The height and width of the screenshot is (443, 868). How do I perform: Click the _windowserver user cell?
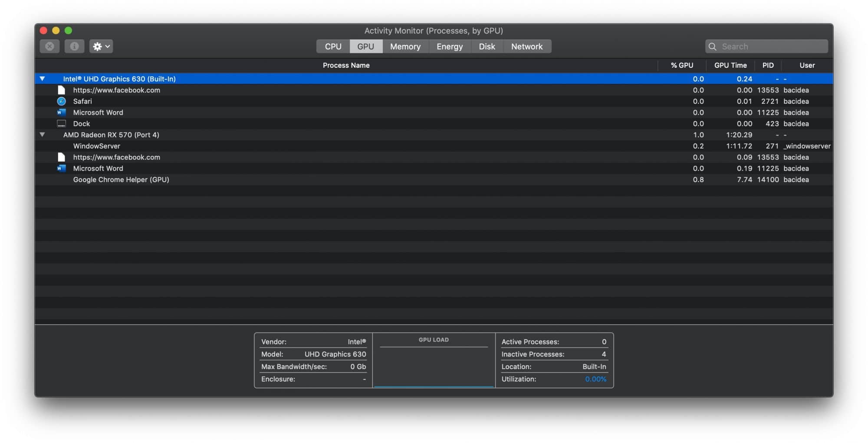point(807,146)
